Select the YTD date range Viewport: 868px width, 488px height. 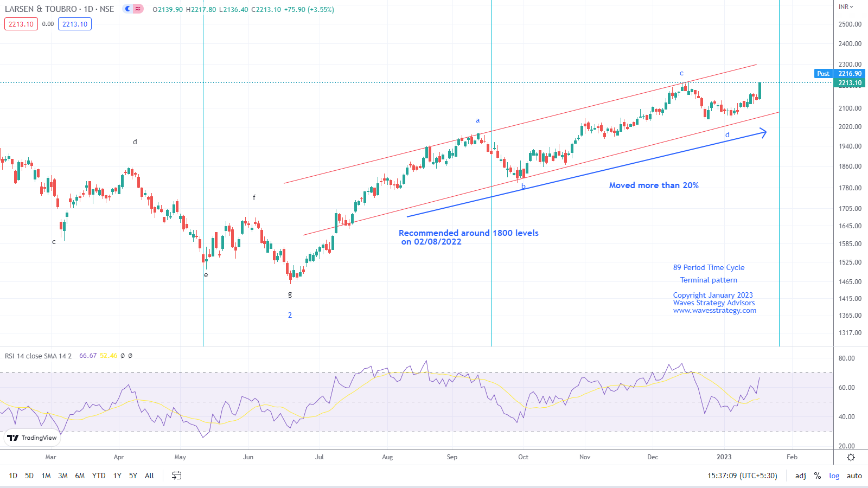point(99,476)
